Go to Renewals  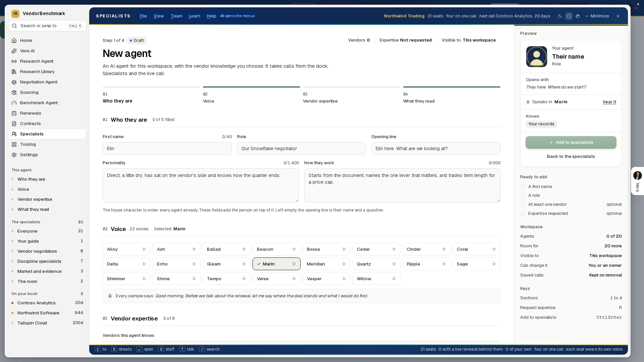coord(47,113)
